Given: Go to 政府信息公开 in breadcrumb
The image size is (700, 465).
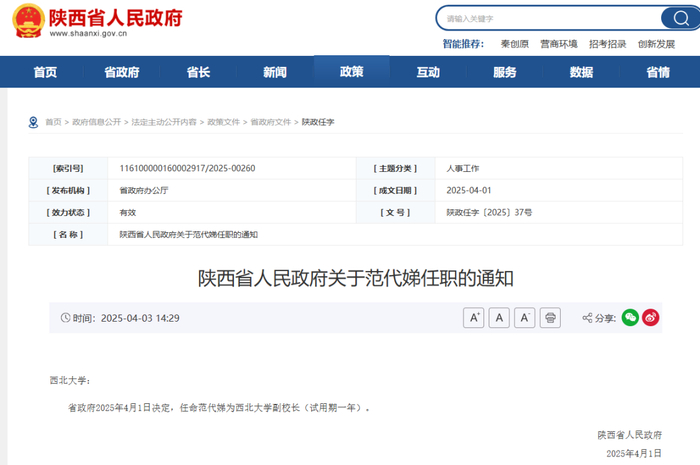Looking at the screenshot, I should tap(96, 122).
